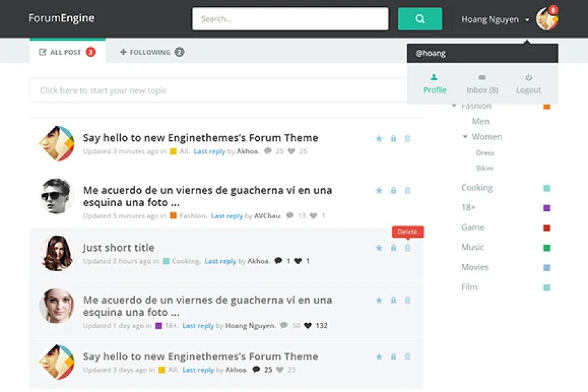The height and width of the screenshot is (392, 588).
Task: Click the purple 18+ category swatch
Action: coord(547,208)
